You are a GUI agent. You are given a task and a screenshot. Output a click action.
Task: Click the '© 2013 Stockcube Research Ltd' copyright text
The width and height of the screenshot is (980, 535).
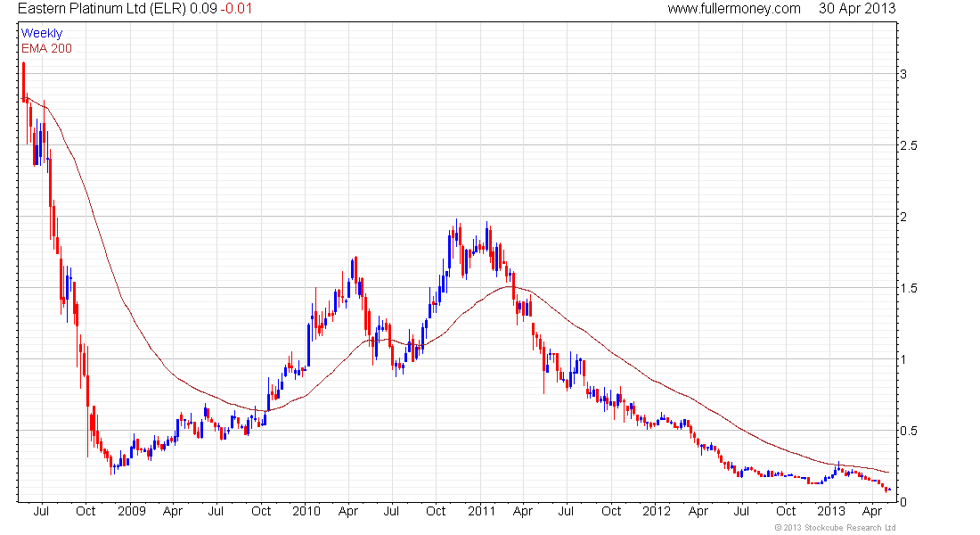[835, 528]
